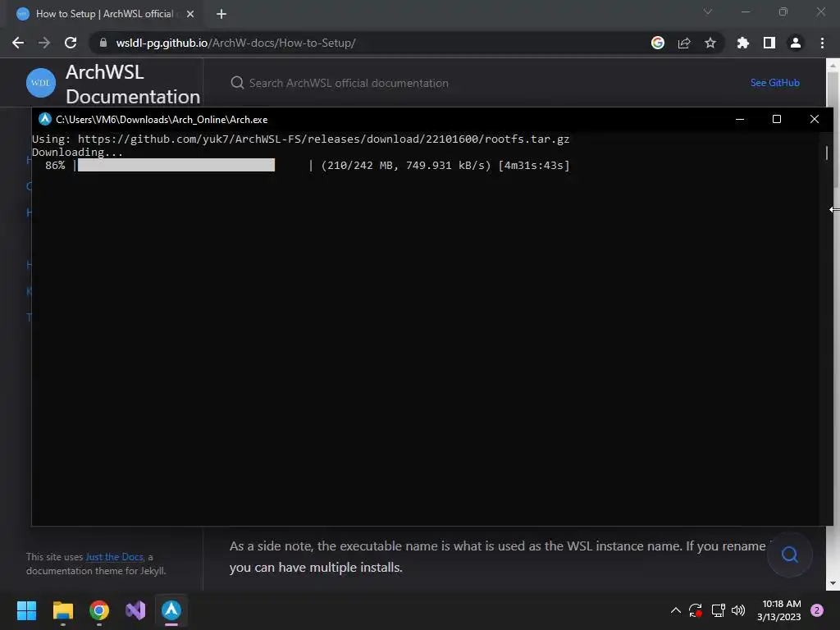Bookmark this page with star
The height and width of the screenshot is (630, 840).
coord(710,43)
